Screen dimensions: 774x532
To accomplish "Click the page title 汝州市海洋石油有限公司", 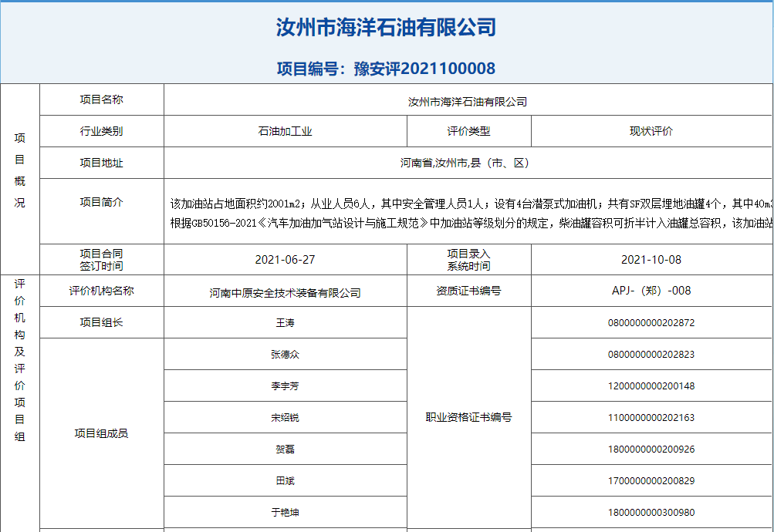I will 386,29.
